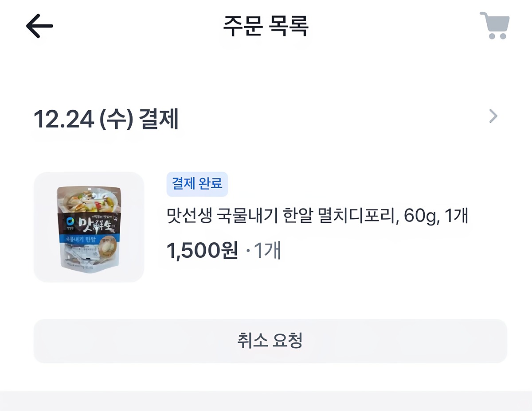View cart contents from the header cart icon

click(x=495, y=26)
